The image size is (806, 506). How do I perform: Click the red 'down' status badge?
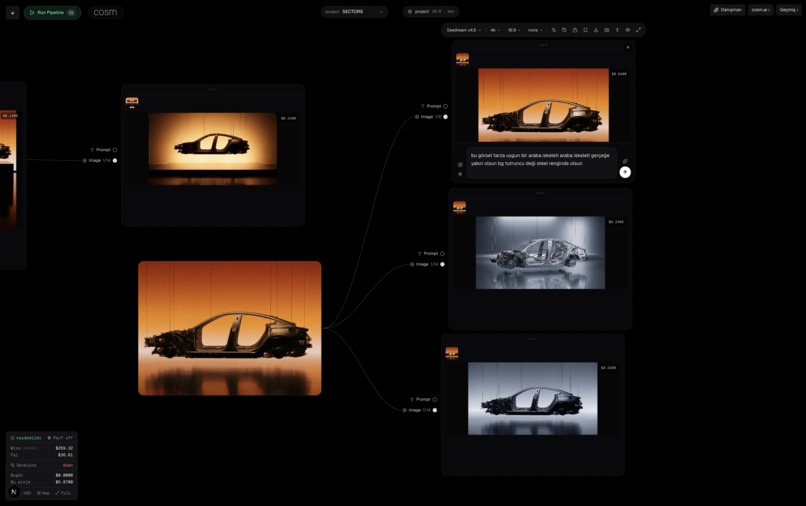68,465
